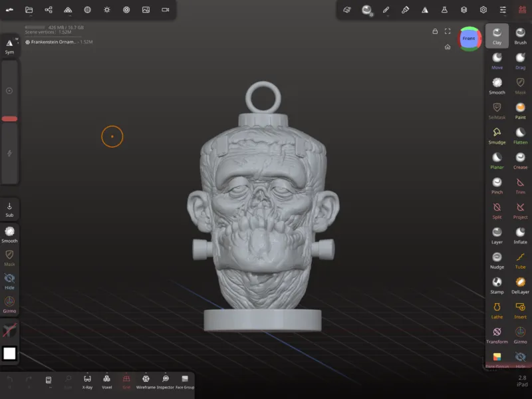Open the Files folder menu
Image resolution: width=532 pixels, height=399 pixels.
point(29,10)
